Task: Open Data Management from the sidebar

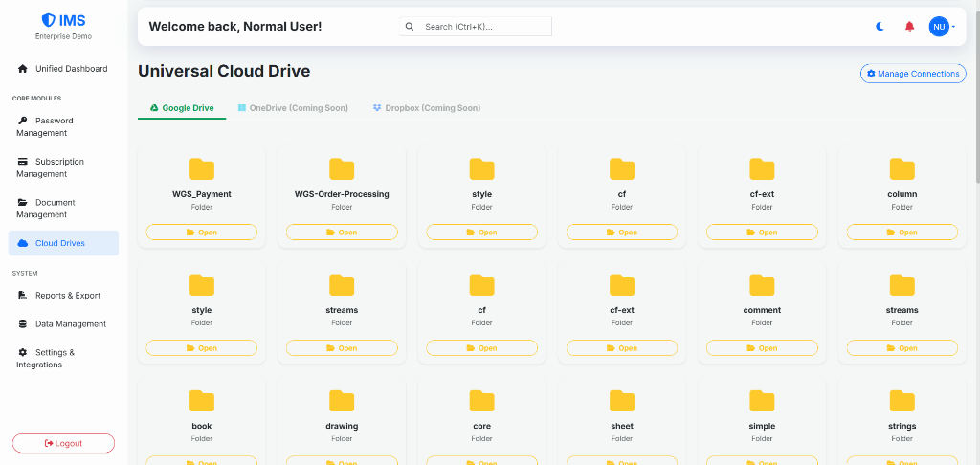Action: pos(63,323)
